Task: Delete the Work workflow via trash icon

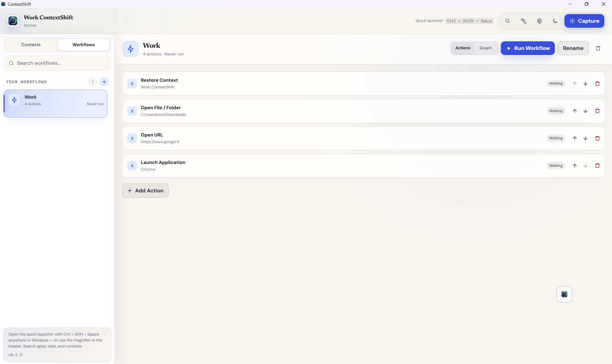Action: pos(598,48)
